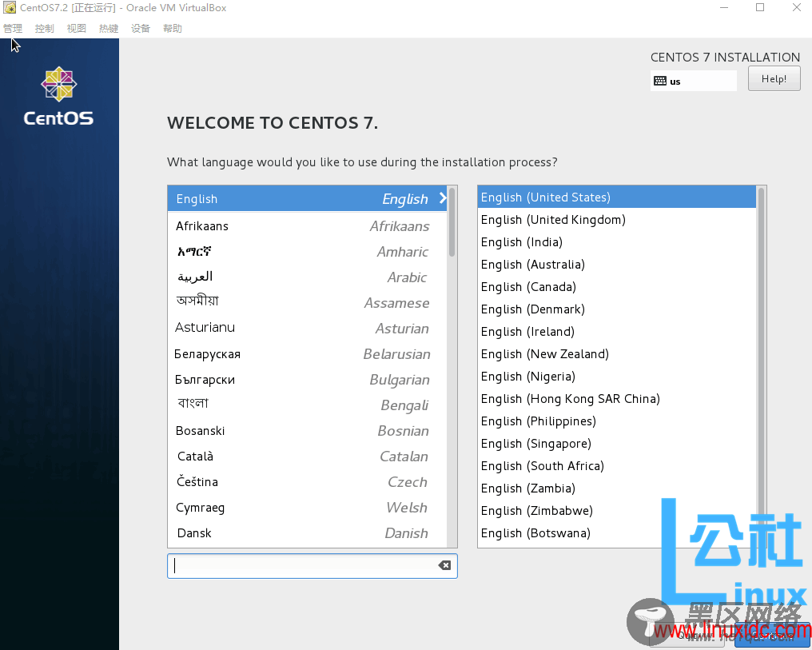Image resolution: width=812 pixels, height=650 pixels.
Task: Select Čeština in the language list
Action: 307,481
